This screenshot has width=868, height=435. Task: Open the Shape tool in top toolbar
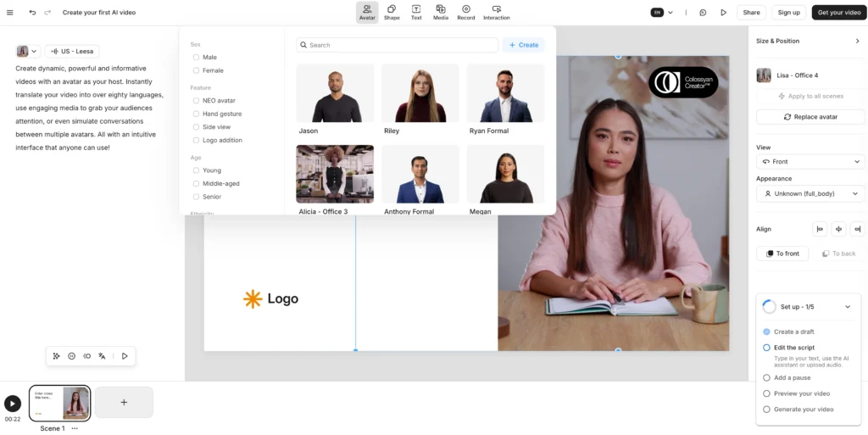pyautogui.click(x=392, y=12)
